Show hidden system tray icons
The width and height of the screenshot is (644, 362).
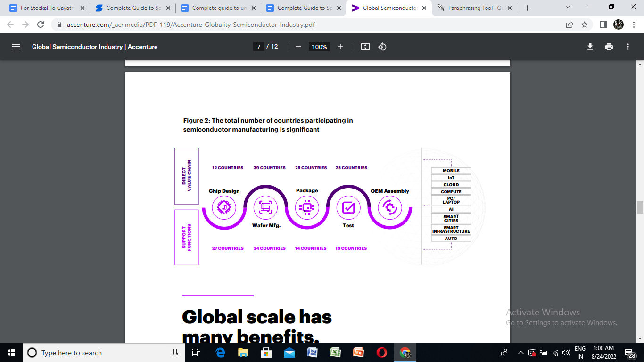tap(521, 353)
